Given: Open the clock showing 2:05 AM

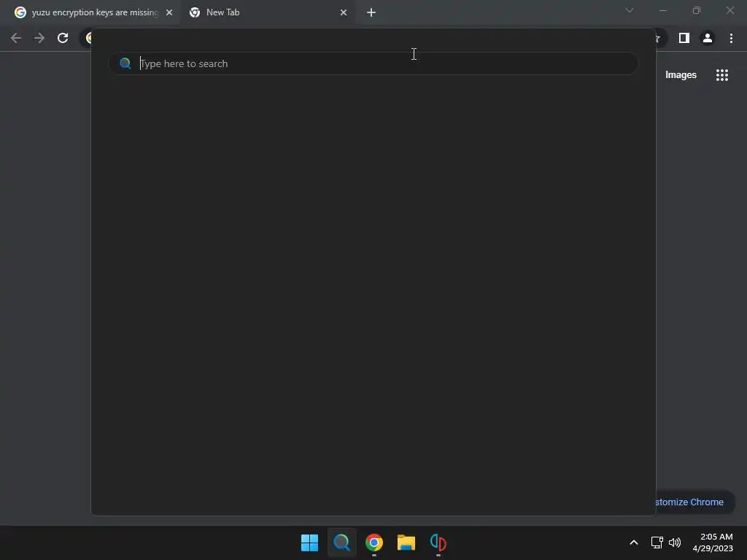Looking at the screenshot, I should coord(713,542).
